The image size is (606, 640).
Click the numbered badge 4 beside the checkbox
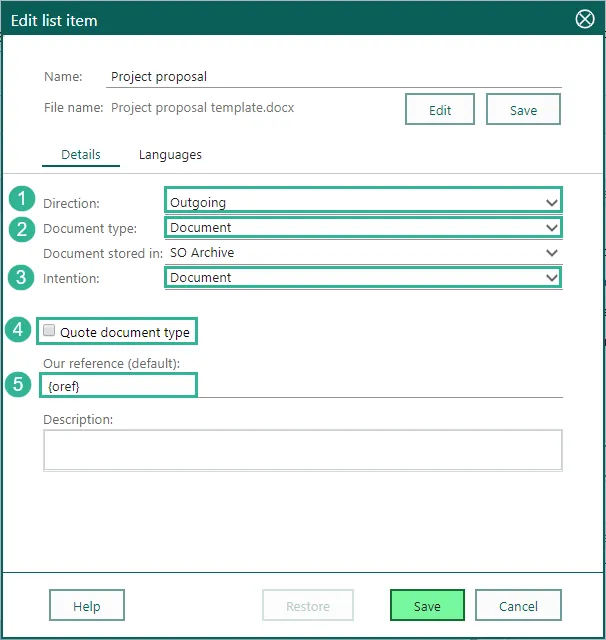(x=20, y=329)
